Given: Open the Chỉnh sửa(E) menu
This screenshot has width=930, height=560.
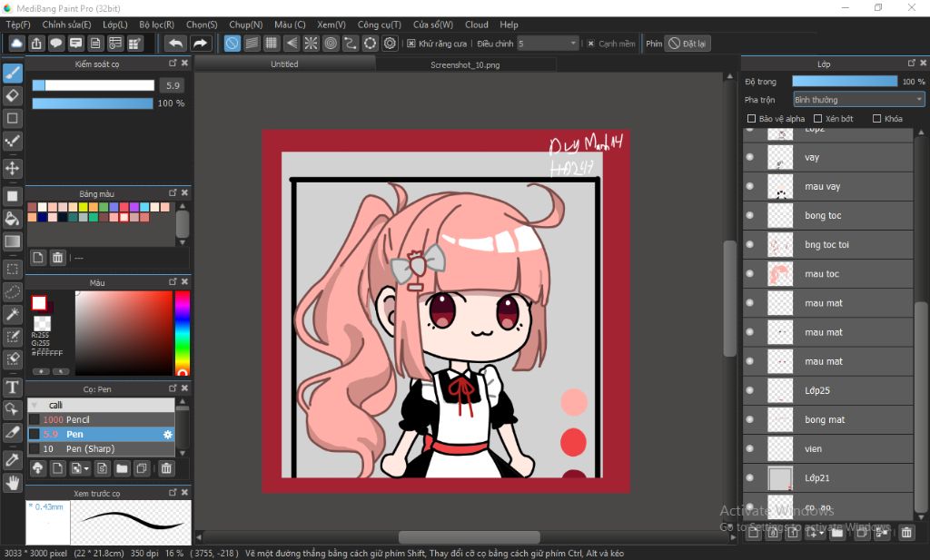Looking at the screenshot, I should coord(66,25).
